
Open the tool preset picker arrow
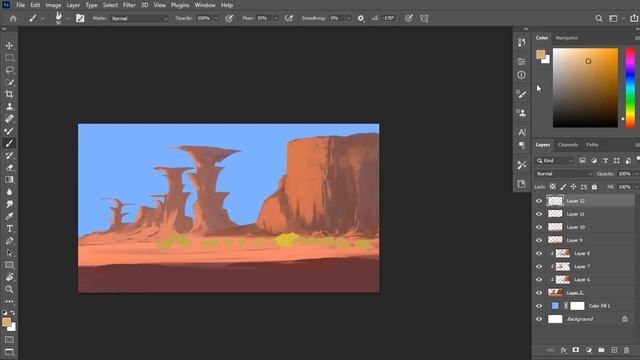click(42, 18)
